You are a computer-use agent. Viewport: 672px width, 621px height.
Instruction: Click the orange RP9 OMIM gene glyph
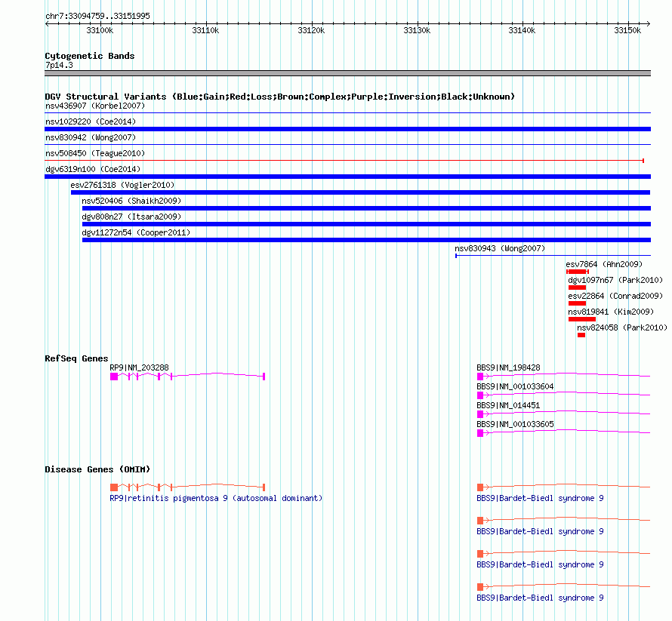pos(188,487)
